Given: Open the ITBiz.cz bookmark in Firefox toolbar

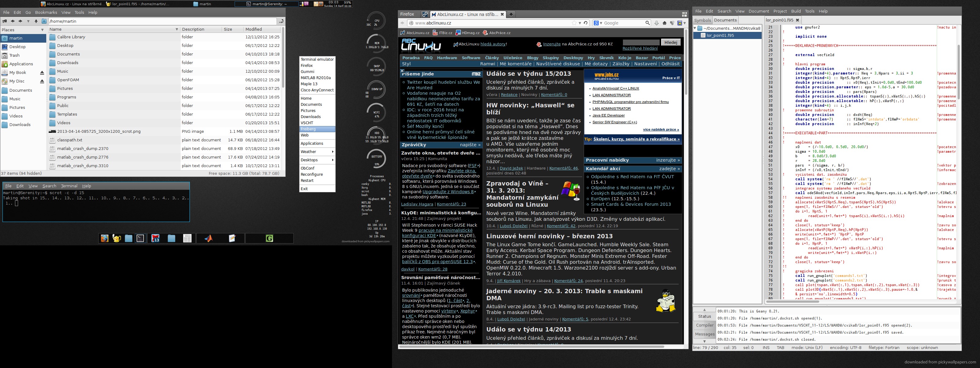Looking at the screenshot, I should [x=443, y=33].
